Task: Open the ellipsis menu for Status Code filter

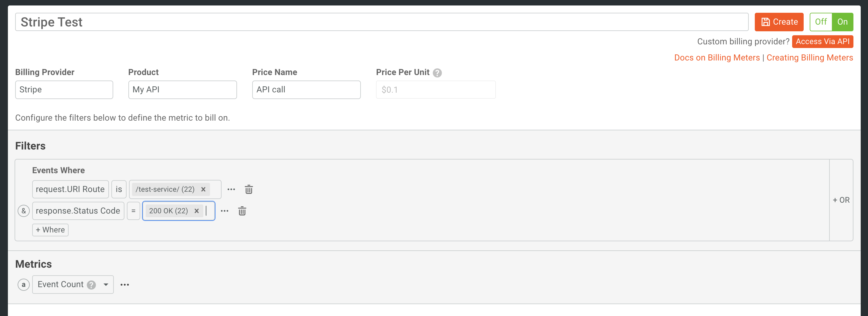Action: pos(224,211)
